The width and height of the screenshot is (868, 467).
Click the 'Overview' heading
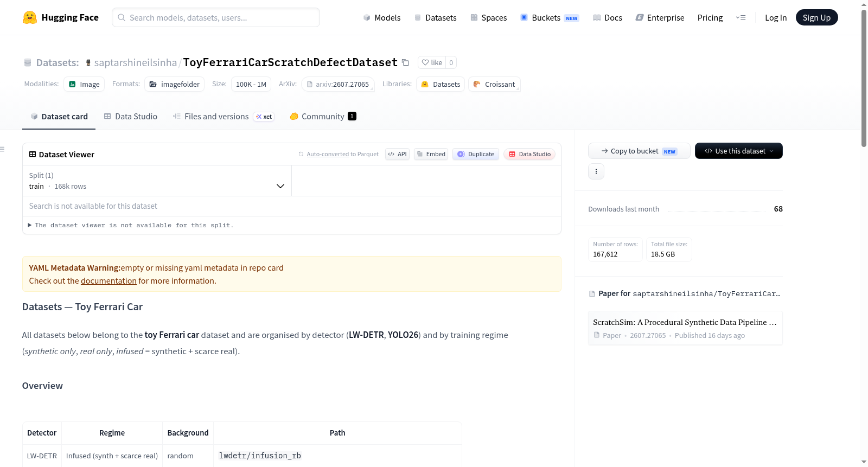tap(42, 386)
